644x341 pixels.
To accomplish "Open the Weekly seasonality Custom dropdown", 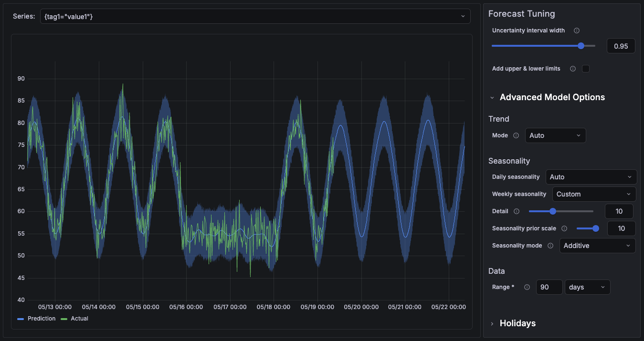I will (594, 194).
